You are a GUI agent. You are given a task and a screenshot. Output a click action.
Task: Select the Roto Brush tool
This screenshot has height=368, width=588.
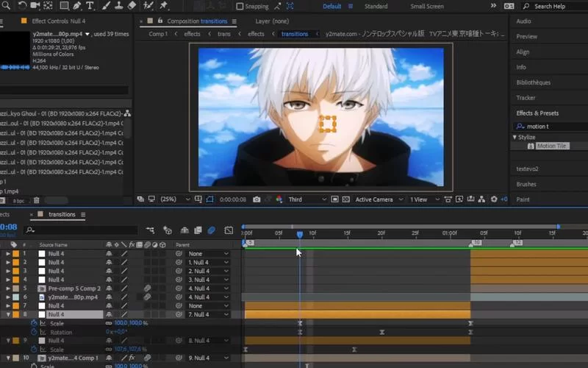coord(148,6)
